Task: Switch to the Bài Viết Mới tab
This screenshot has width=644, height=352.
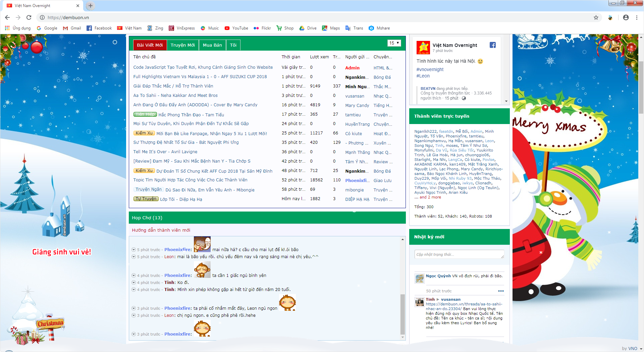Action: pos(150,45)
